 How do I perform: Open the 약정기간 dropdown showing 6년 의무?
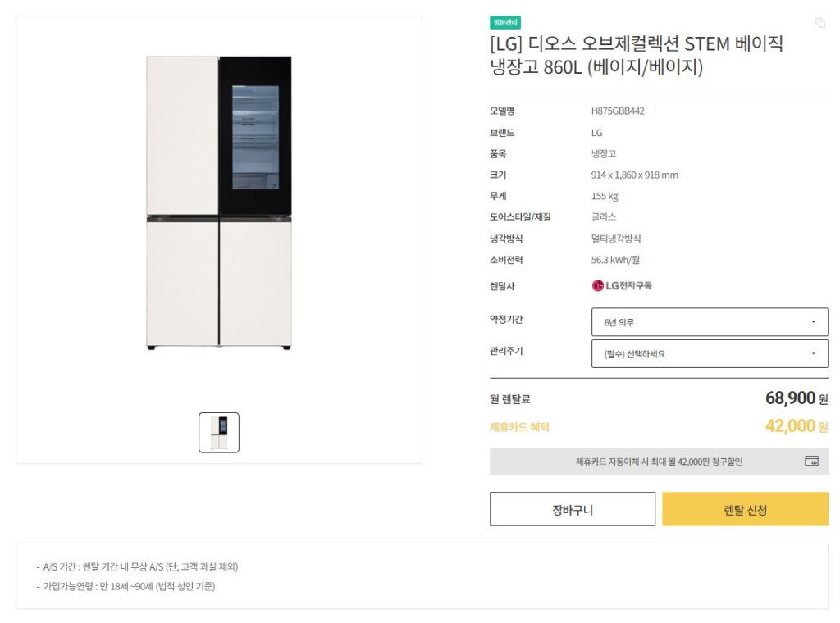click(x=710, y=321)
